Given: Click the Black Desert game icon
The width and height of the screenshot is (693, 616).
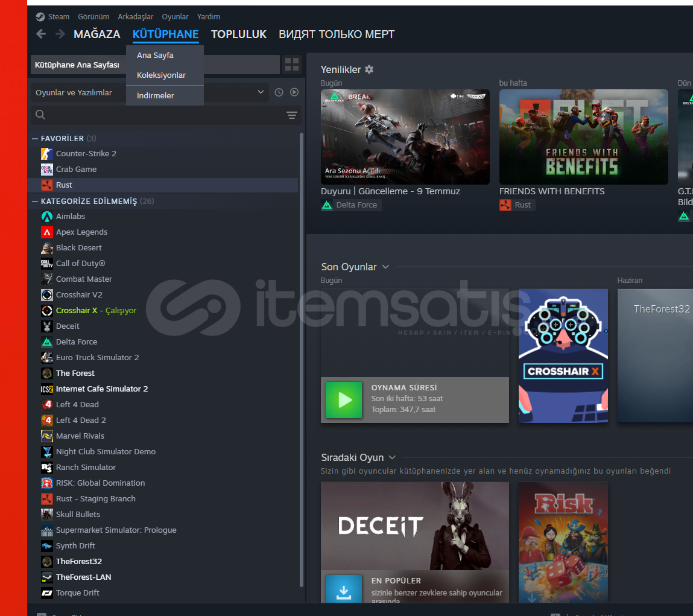Looking at the screenshot, I should pos(47,247).
